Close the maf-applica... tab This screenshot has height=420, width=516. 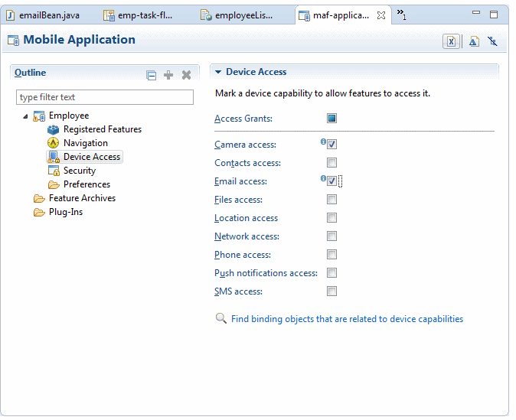pyautogui.click(x=381, y=15)
